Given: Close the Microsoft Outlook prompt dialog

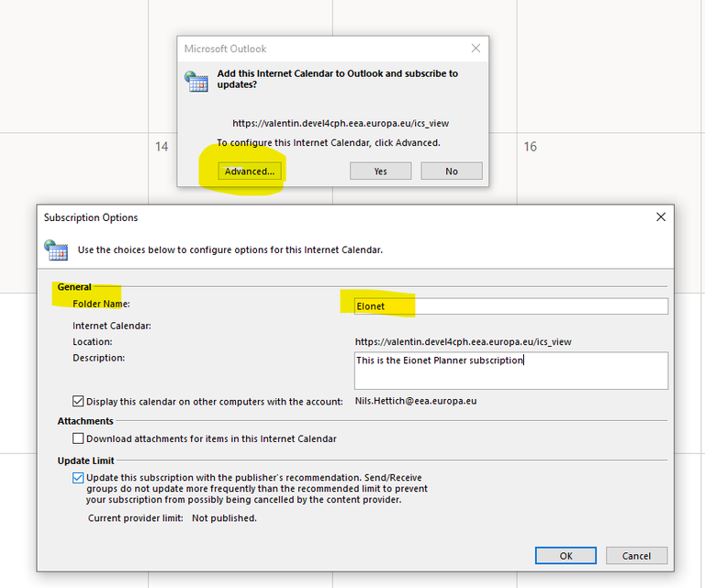Looking at the screenshot, I should point(476,48).
